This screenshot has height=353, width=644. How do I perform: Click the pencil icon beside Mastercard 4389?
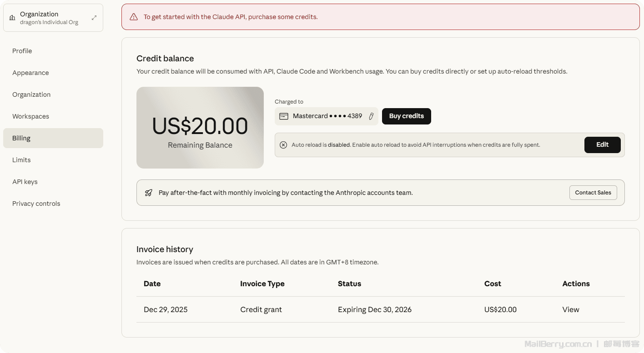tap(371, 116)
